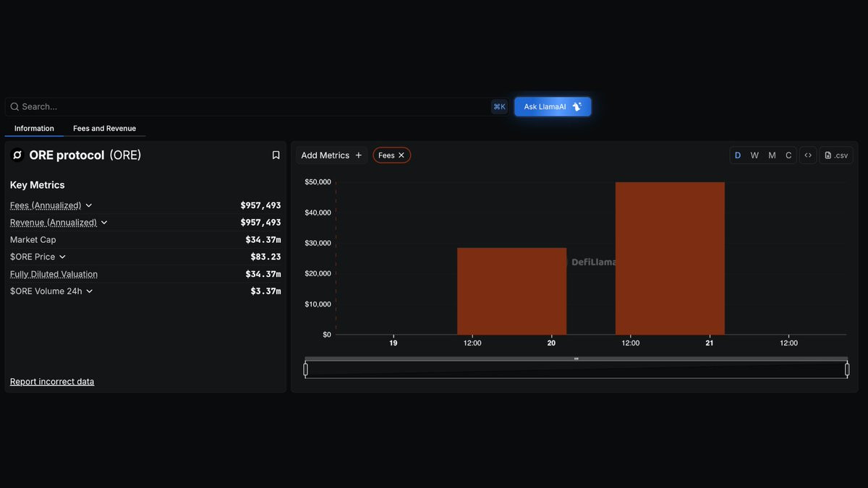Click the right handle of chart range slider
Image resolution: width=868 pixels, height=488 pixels.
(x=847, y=369)
